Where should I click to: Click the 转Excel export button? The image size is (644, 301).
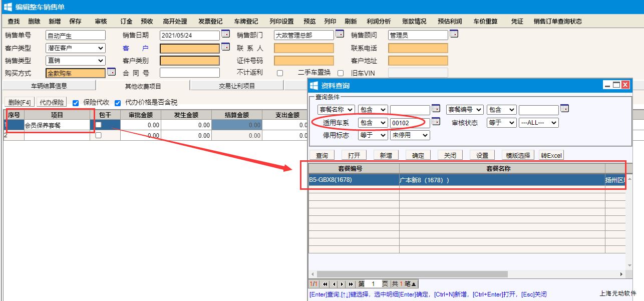[x=551, y=155]
